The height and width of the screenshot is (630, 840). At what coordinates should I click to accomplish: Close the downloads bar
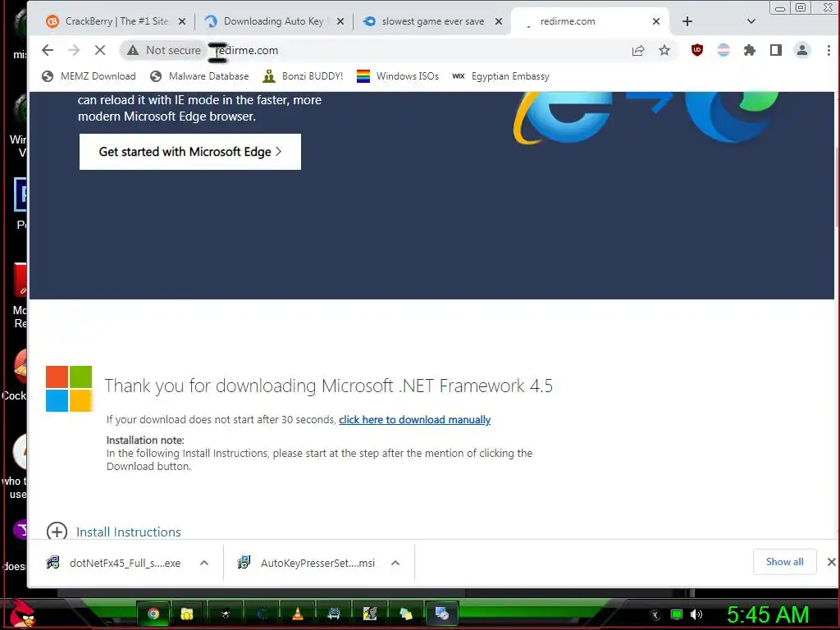[831, 562]
